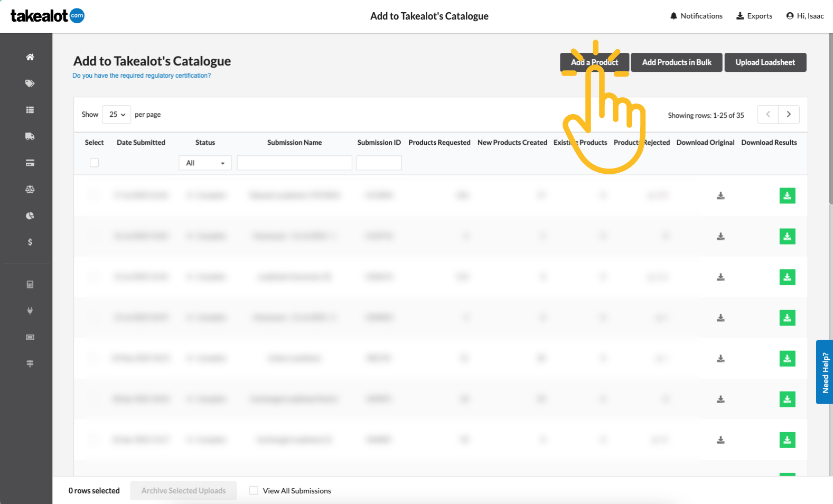The image size is (833, 504).
Task: Open Notifications in the top bar
Action: point(696,16)
